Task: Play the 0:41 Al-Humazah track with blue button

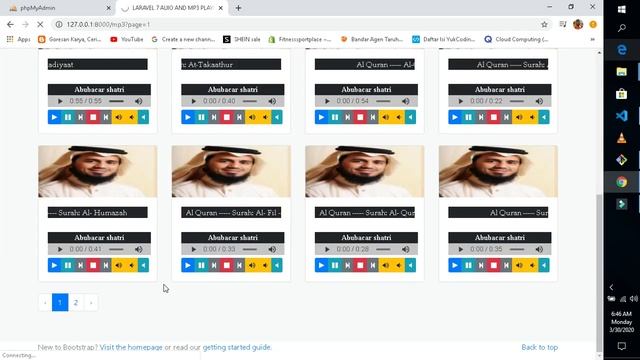Action: [54, 265]
